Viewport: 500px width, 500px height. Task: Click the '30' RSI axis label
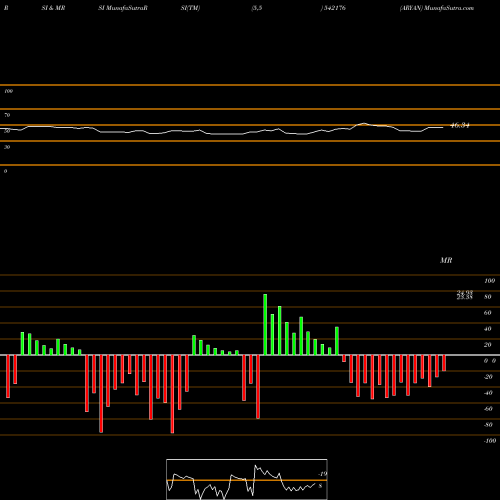[7, 147]
